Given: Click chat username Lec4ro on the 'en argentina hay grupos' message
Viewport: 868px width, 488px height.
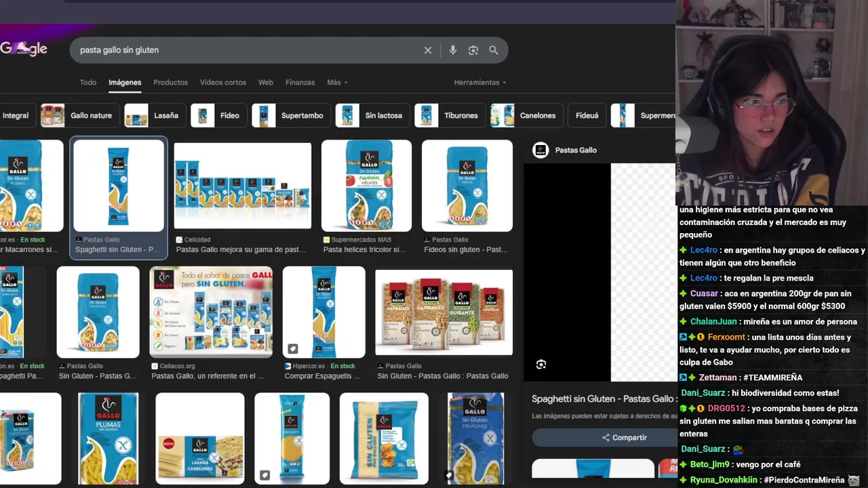Looking at the screenshot, I should [704, 250].
